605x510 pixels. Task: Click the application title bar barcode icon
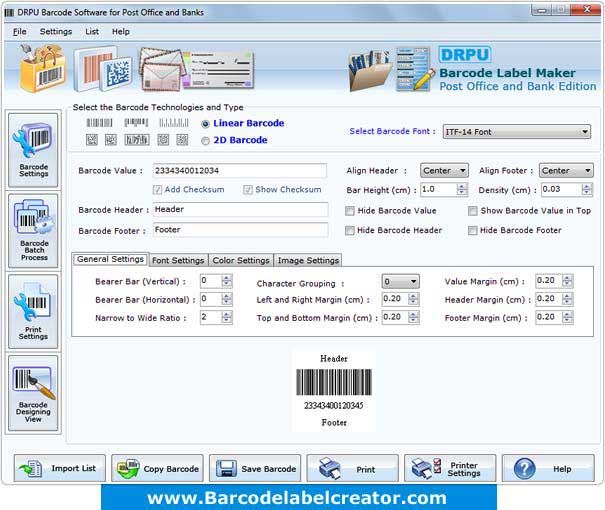point(9,12)
